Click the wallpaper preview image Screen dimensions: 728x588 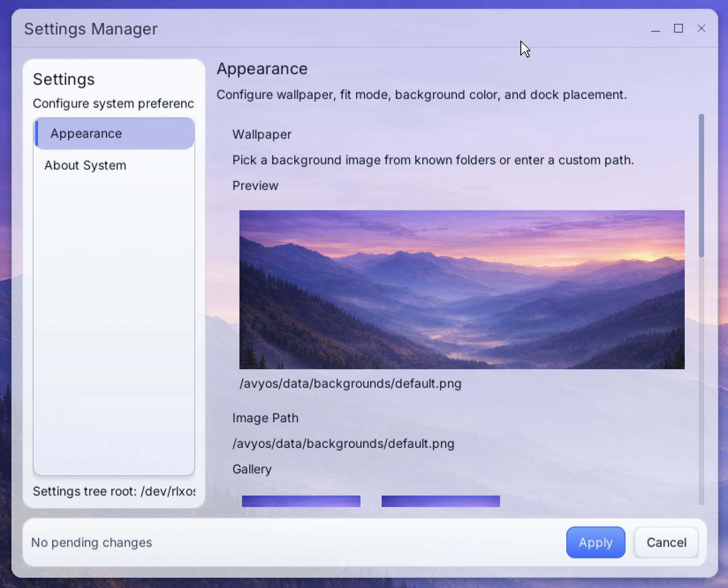click(462, 290)
